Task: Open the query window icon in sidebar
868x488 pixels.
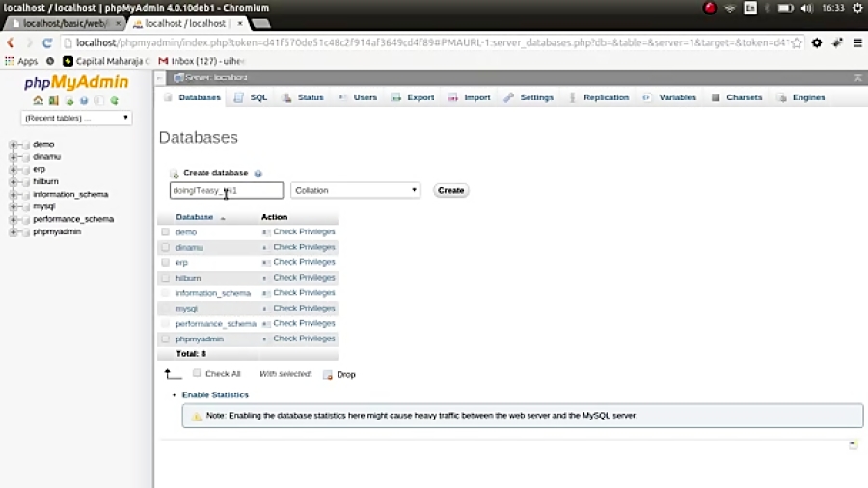Action: (69, 100)
